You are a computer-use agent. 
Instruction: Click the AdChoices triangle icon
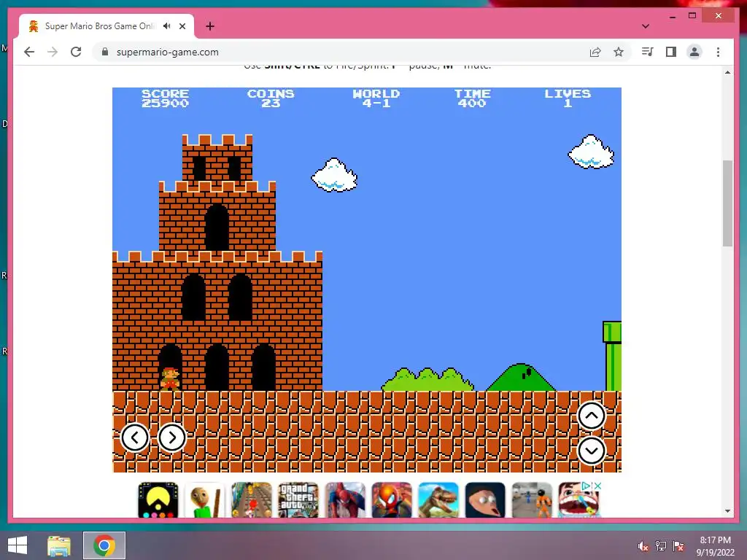point(587,486)
